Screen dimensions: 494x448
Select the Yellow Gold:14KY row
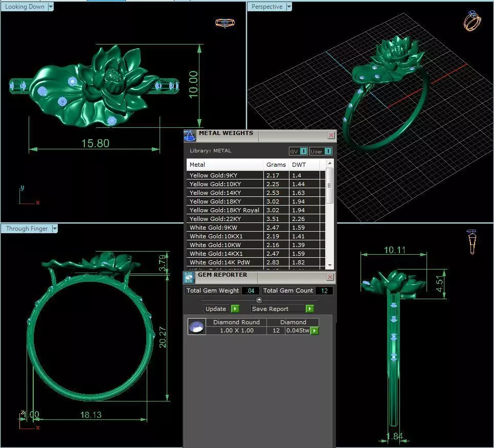tap(256, 192)
